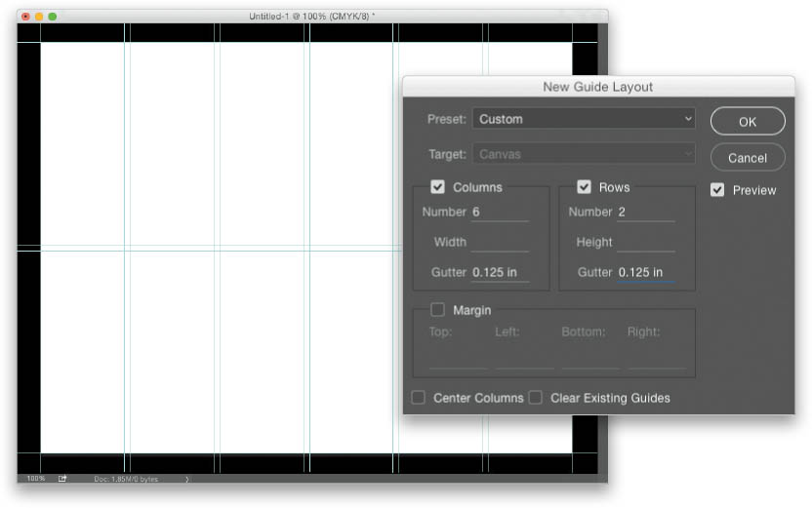Minimize the document with yellow button
Screen dimensions: 812x508
[39, 17]
